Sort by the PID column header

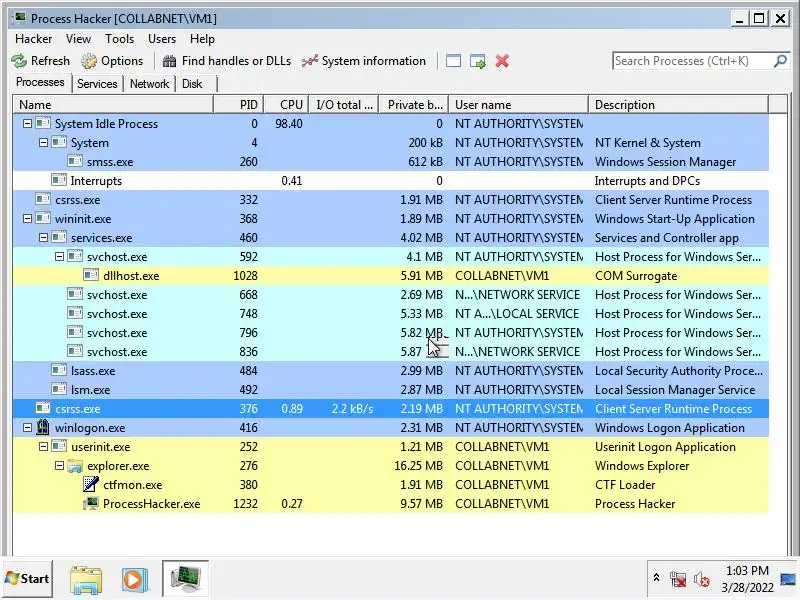[x=238, y=105]
